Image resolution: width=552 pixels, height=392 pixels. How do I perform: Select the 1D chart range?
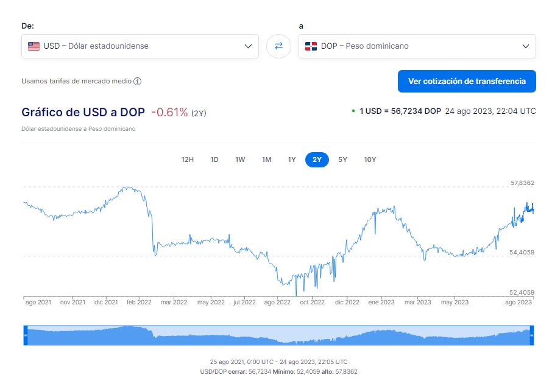(214, 159)
